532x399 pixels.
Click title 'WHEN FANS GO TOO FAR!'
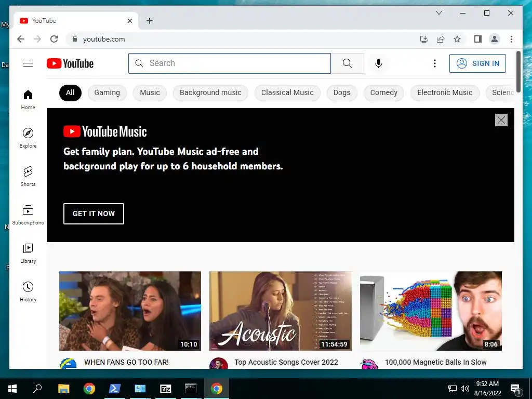pos(126,362)
